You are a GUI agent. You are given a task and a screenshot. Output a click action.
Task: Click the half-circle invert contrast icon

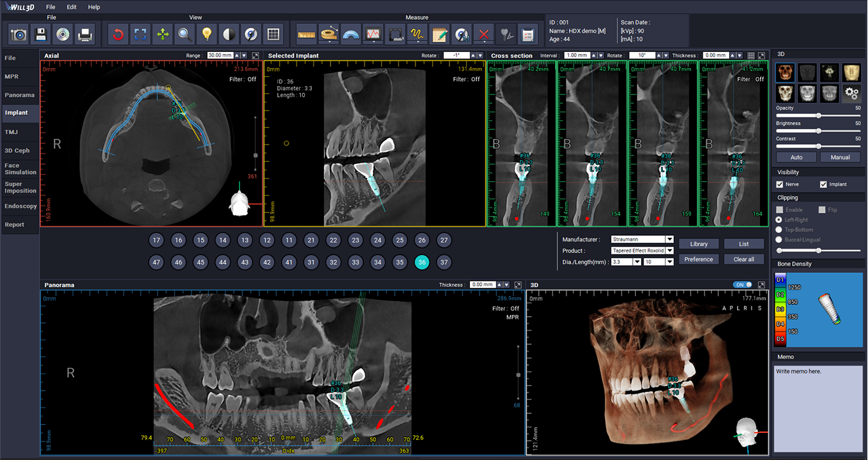[228, 34]
